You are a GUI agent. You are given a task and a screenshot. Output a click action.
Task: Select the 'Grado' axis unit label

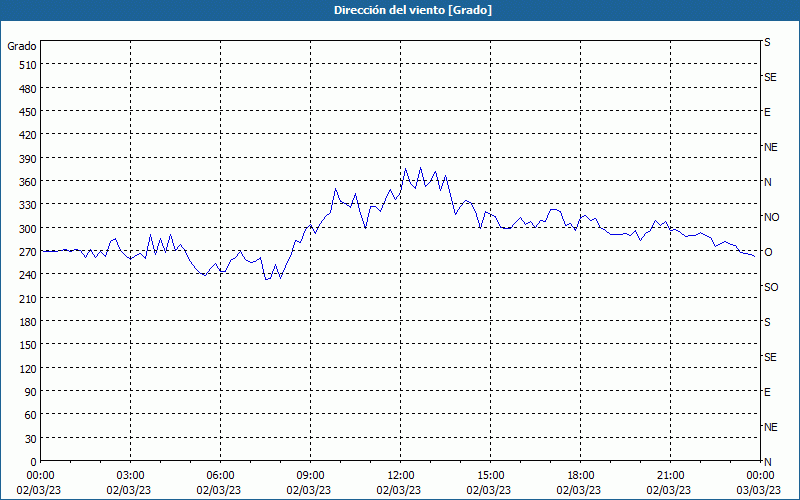point(22,46)
